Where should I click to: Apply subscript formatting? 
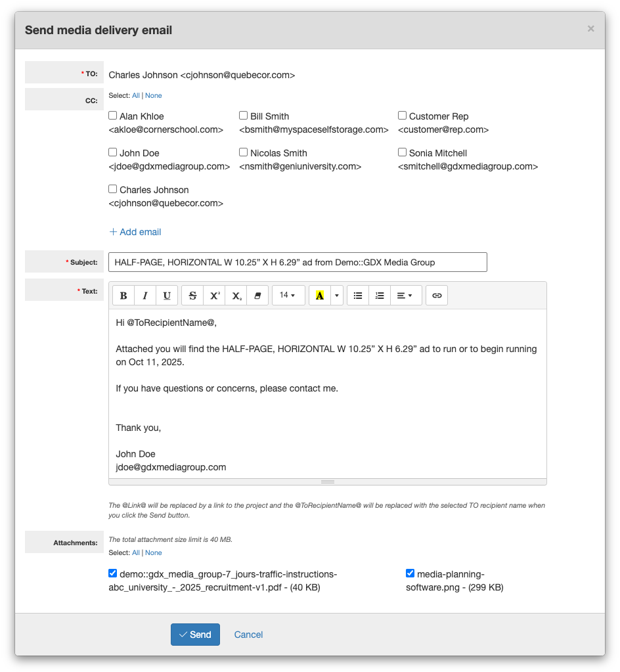[x=236, y=296]
